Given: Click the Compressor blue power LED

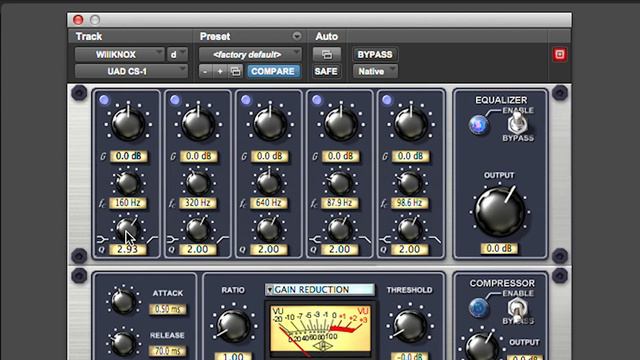Looking at the screenshot, I should (479, 308).
